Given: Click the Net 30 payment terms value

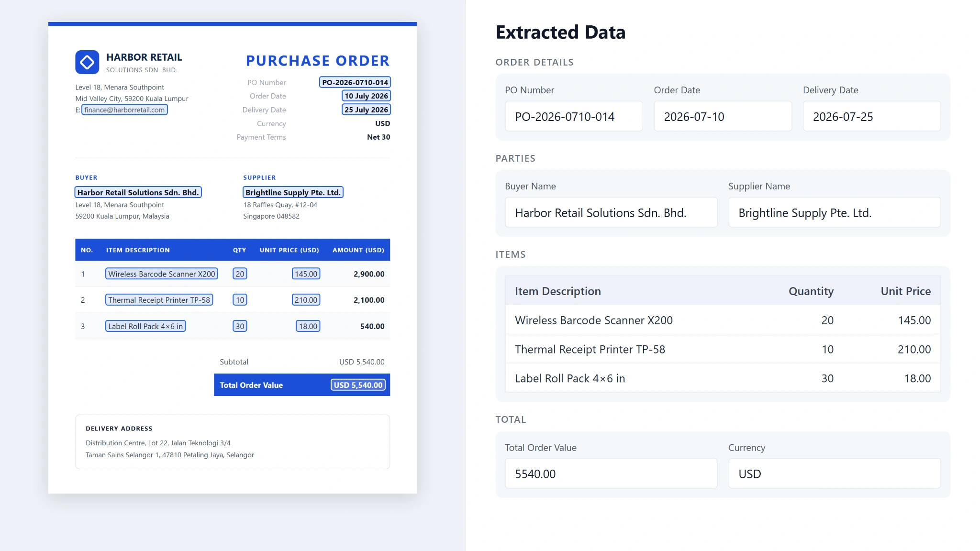Looking at the screenshot, I should 379,137.
